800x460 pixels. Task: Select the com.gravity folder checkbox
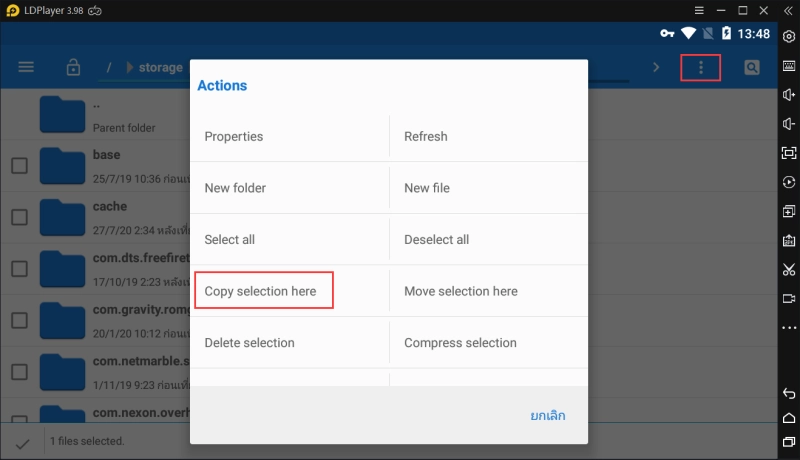19,320
